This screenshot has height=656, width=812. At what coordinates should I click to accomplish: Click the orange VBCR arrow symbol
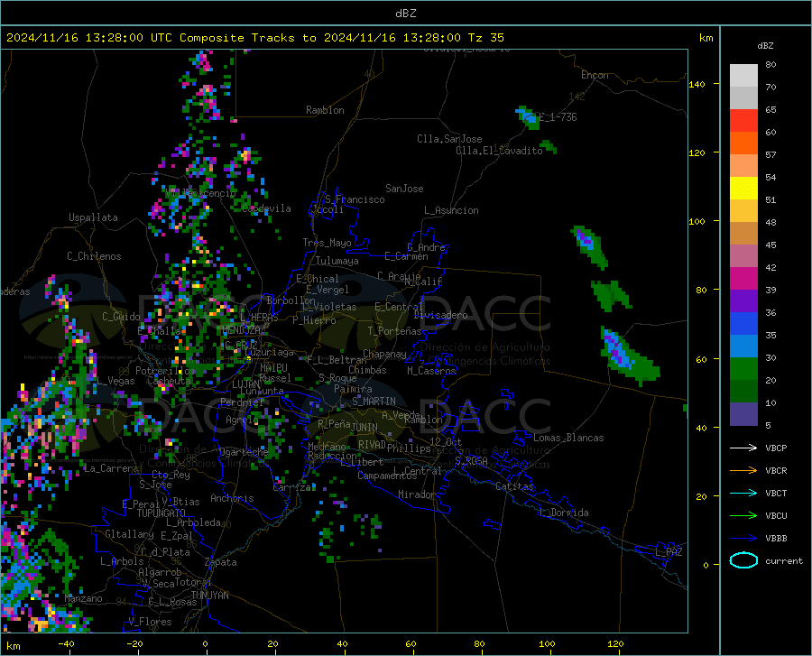[743, 471]
